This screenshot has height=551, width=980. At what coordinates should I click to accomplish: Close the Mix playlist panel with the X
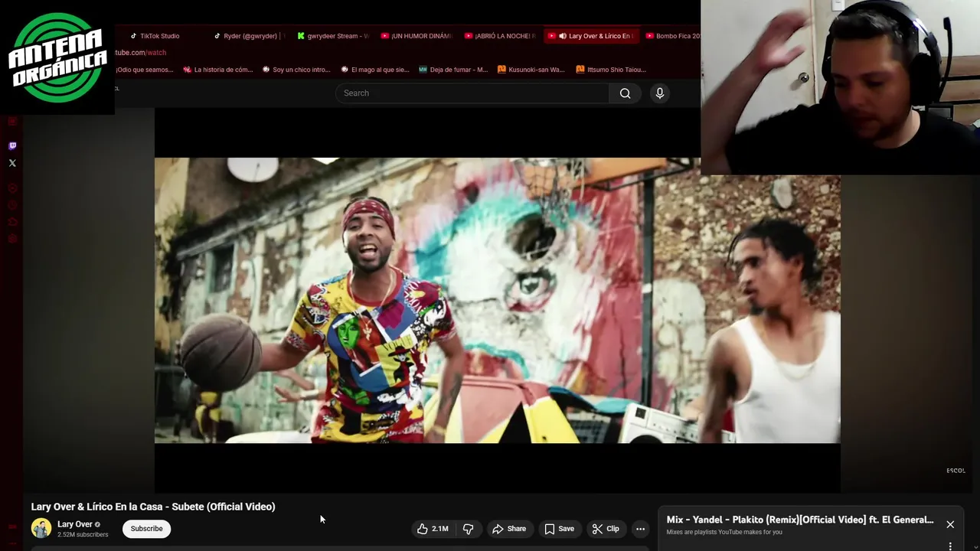[x=950, y=524]
